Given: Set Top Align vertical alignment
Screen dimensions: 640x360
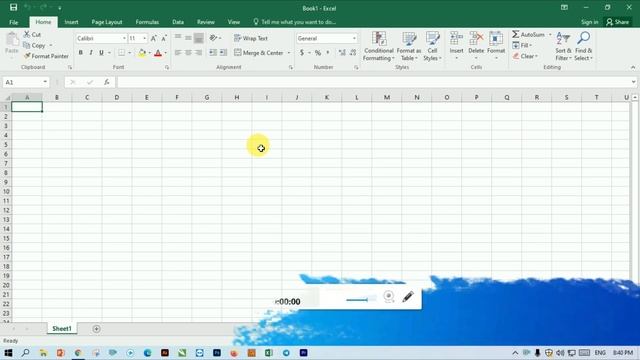Looking at the screenshot, I should (178, 38).
